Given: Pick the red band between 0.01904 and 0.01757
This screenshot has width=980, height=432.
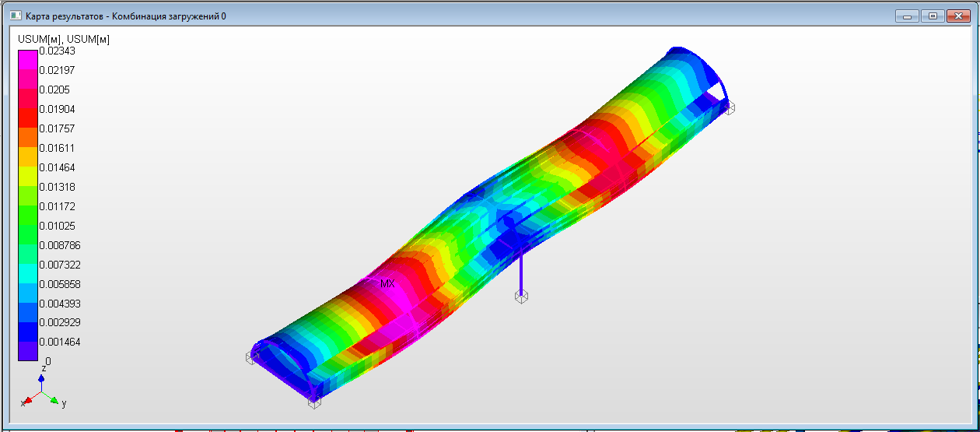Looking at the screenshot, I should click(x=28, y=118).
